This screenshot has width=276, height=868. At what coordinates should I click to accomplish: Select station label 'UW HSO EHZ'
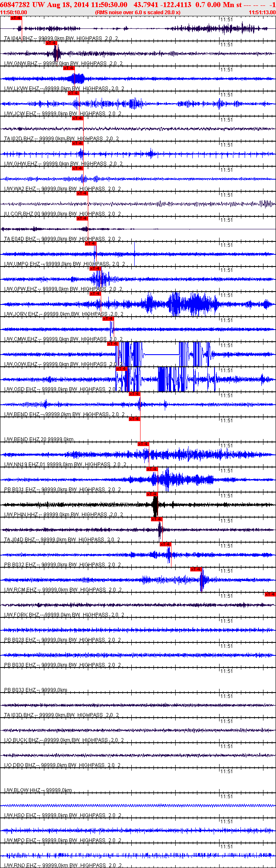[20, 815]
